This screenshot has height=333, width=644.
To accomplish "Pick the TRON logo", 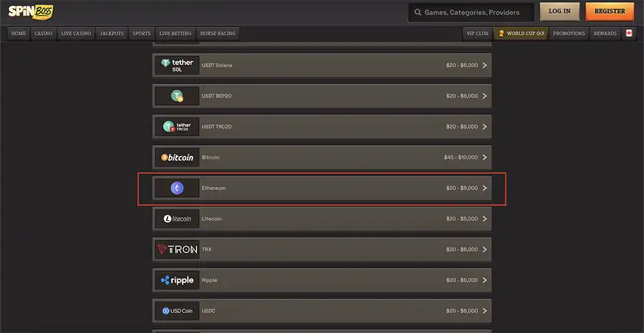I will click(x=177, y=249).
